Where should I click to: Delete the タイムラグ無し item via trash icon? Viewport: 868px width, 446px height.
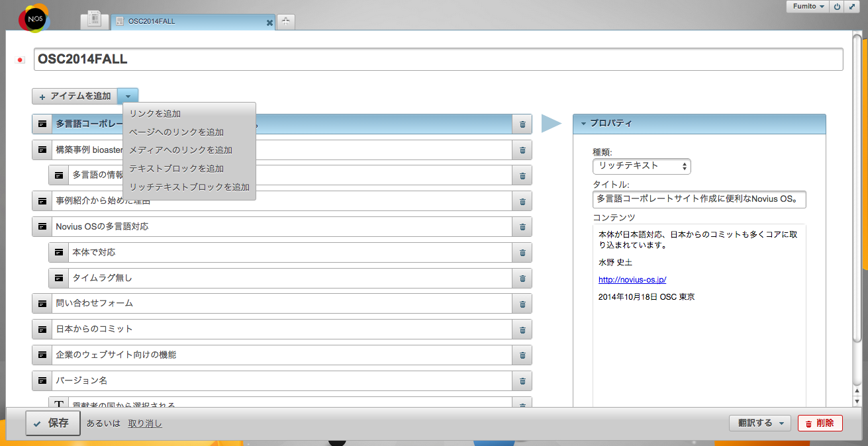522,278
